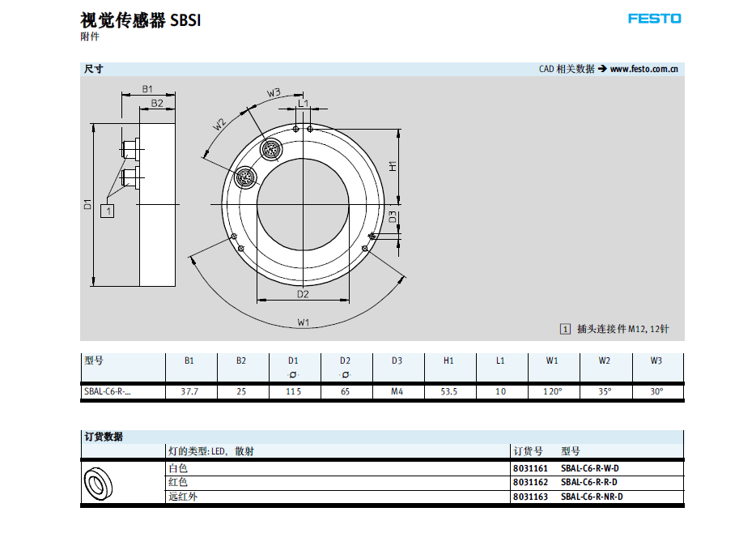Image resolution: width=756 pixels, height=546 pixels.
Task: Click the B1 column header in the table
Action: tap(189, 360)
